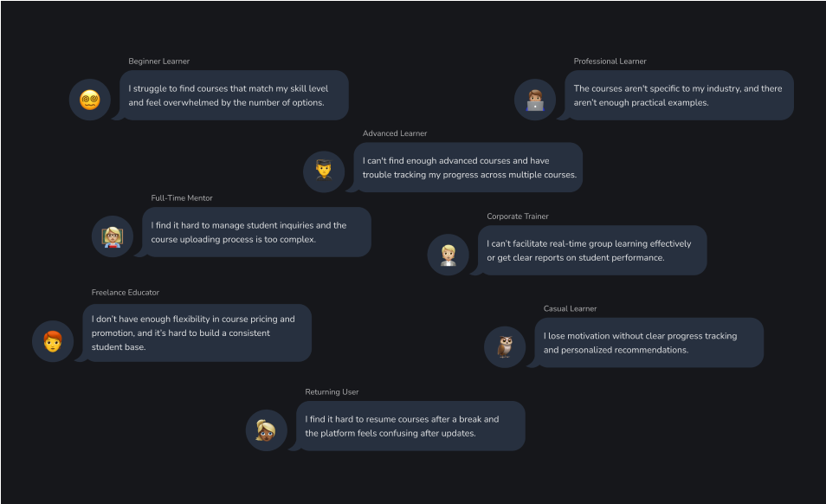The image size is (826, 504).
Task: Click the Full-Time Mentor teacher avatar
Action: 113,236
